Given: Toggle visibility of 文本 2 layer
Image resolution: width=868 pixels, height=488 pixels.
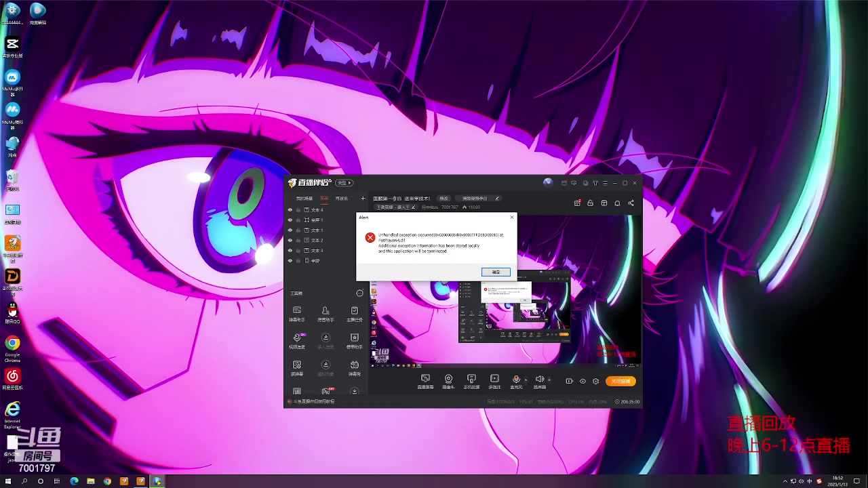Looking at the screenshot, I should (290, 241).
